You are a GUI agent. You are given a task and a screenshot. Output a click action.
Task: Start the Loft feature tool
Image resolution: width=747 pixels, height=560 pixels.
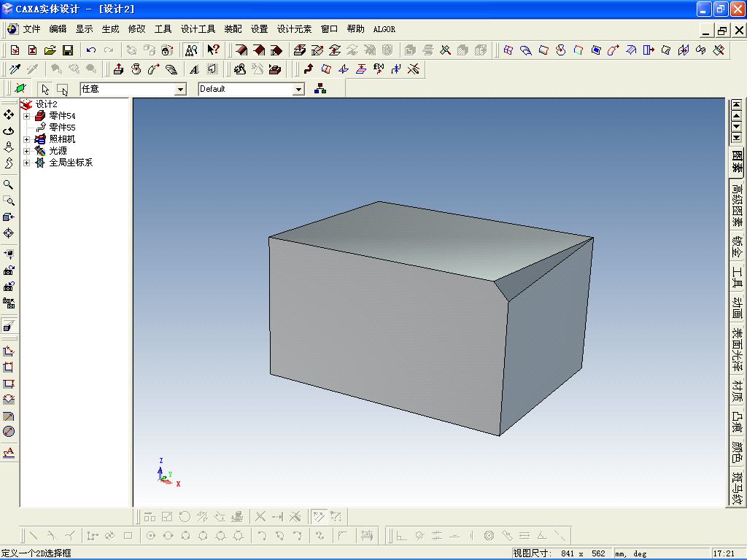click(x=171, y=69)
